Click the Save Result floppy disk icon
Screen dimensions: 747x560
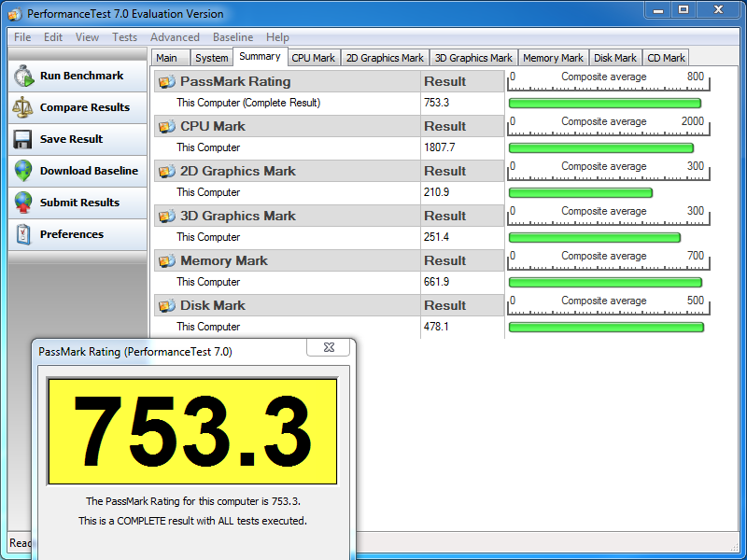(x=22, y=139)
